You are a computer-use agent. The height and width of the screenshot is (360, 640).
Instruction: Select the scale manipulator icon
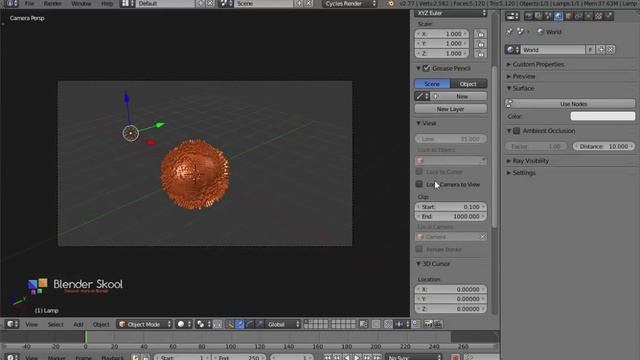(259, 324)
